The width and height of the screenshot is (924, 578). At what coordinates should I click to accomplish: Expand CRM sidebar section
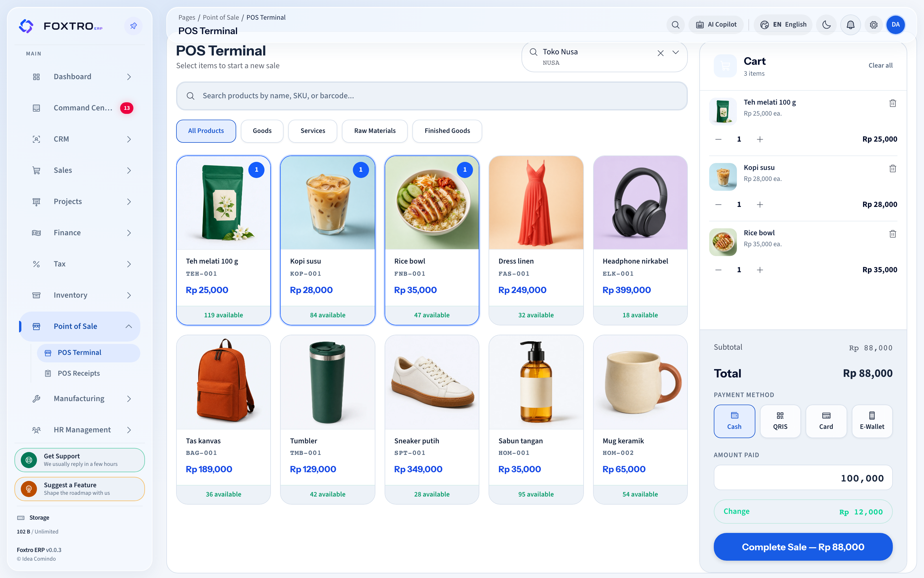click(80, 139)
